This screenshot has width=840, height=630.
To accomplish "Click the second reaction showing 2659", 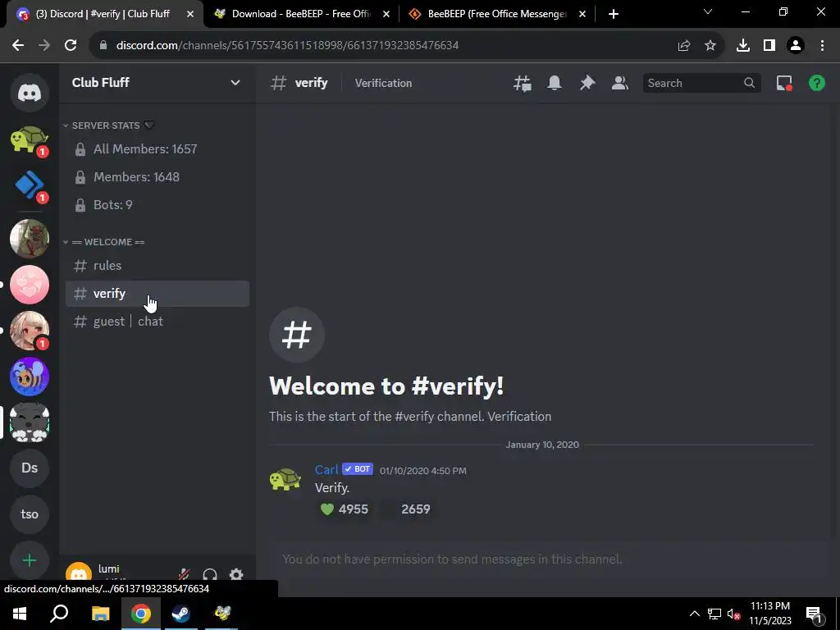I will tap(406, 509).
